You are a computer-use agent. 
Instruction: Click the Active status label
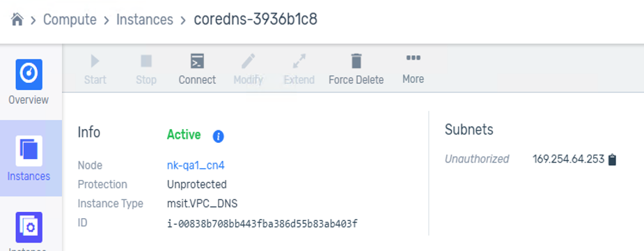tap(184, 135)
